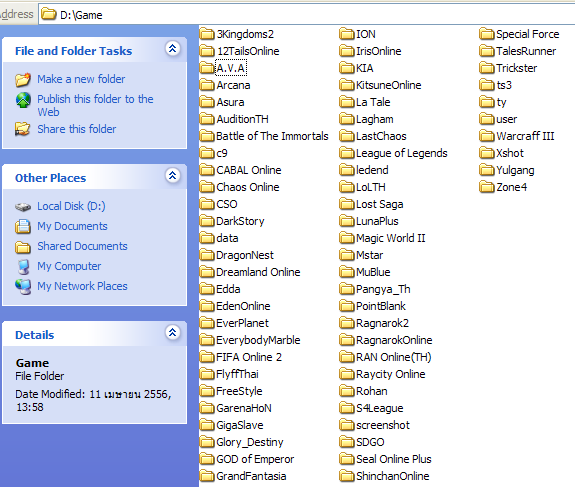The height and width of the screenshot is (487, 575).
Task: Collapse the Details panel
Action: pos(173,333)
